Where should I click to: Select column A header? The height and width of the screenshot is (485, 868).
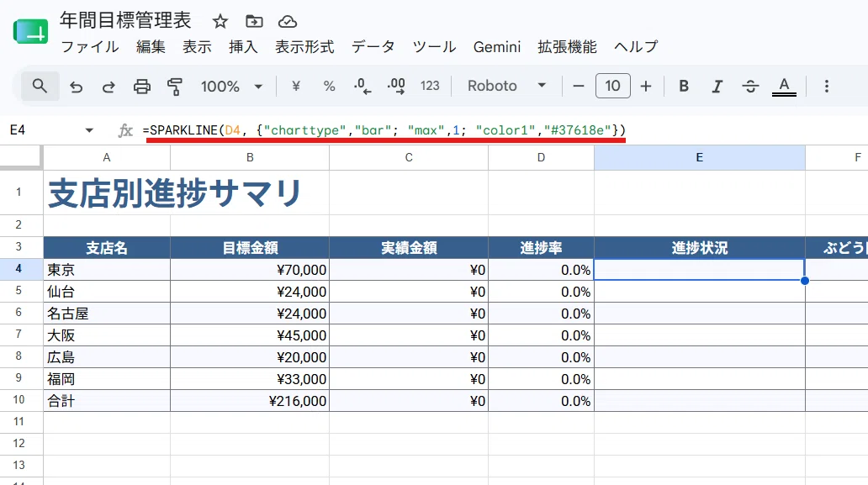[x=107, y=158]
